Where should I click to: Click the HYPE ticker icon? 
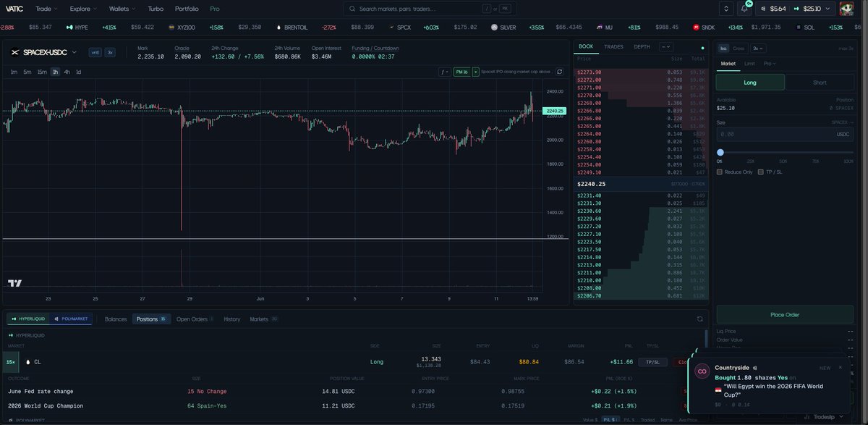tap(69, 27)
